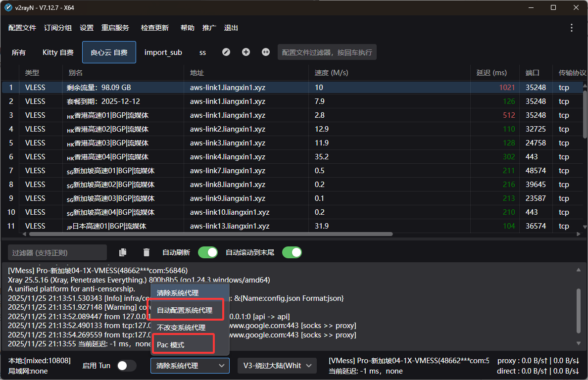Switch to the Kitty 自费 tab
The image size is (588, 380).
tap(58, 52)
